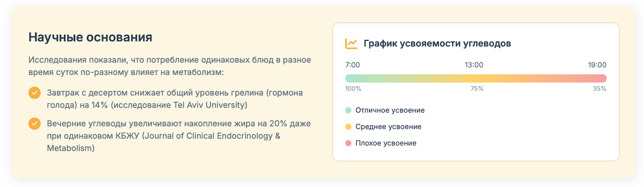The height and width of the screenshot is (187, 644).
Task: Click the 7:00 time label
Action: coord(353,65)
